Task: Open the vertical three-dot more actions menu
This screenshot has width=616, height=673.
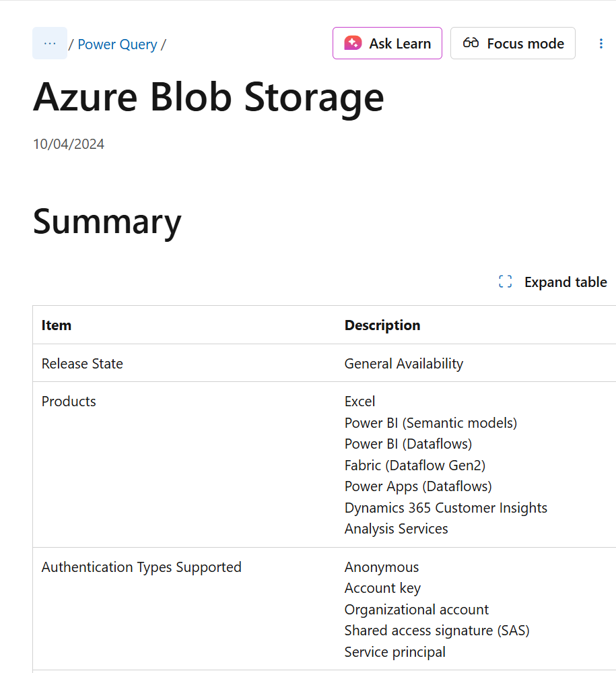Action: click(x=601, y=43)
